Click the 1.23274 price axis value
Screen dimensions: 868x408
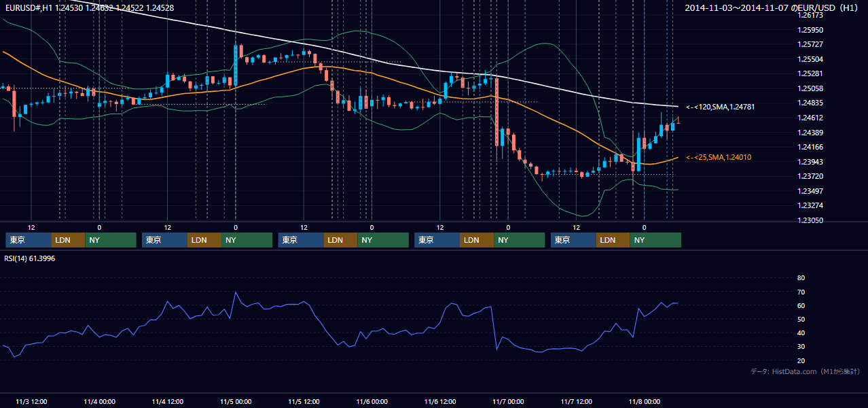click(810, 205)
